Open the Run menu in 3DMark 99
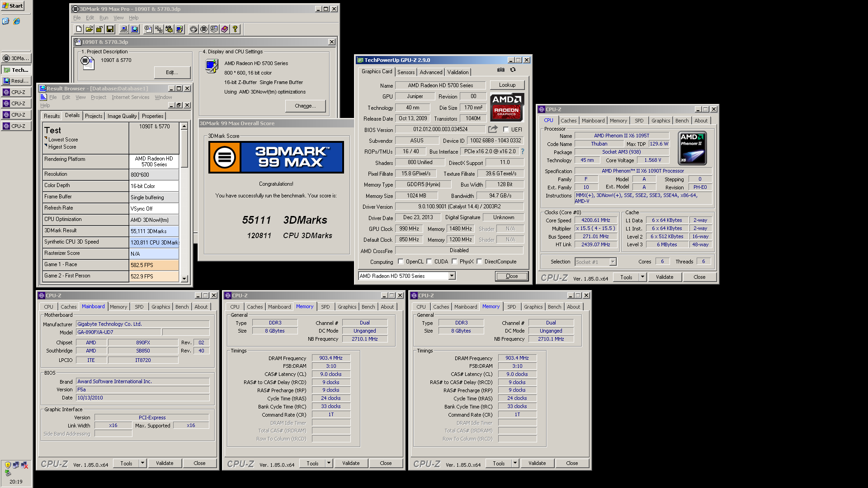Viewport: 868px width, 488px height. click(x=104, y=18)
